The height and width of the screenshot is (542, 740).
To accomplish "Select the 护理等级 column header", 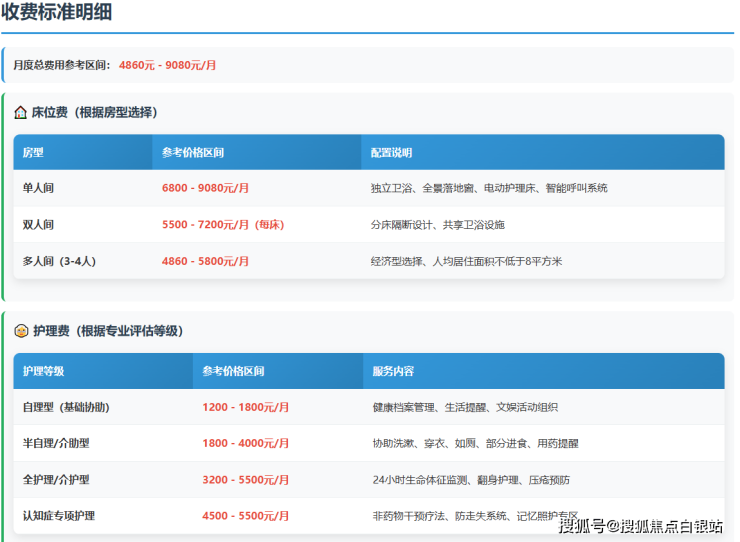I will click(43, 371).
